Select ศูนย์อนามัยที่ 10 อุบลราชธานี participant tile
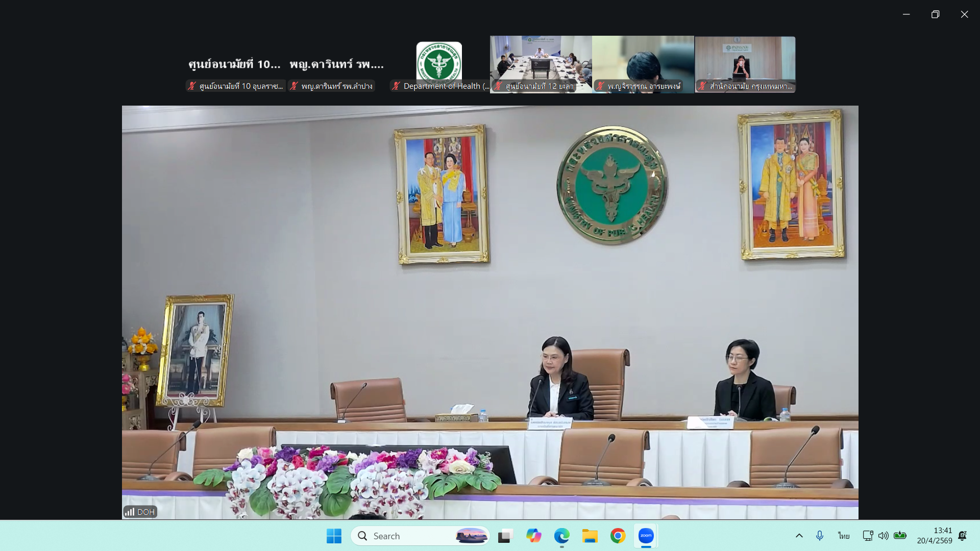980x551 pixels. 234,65
